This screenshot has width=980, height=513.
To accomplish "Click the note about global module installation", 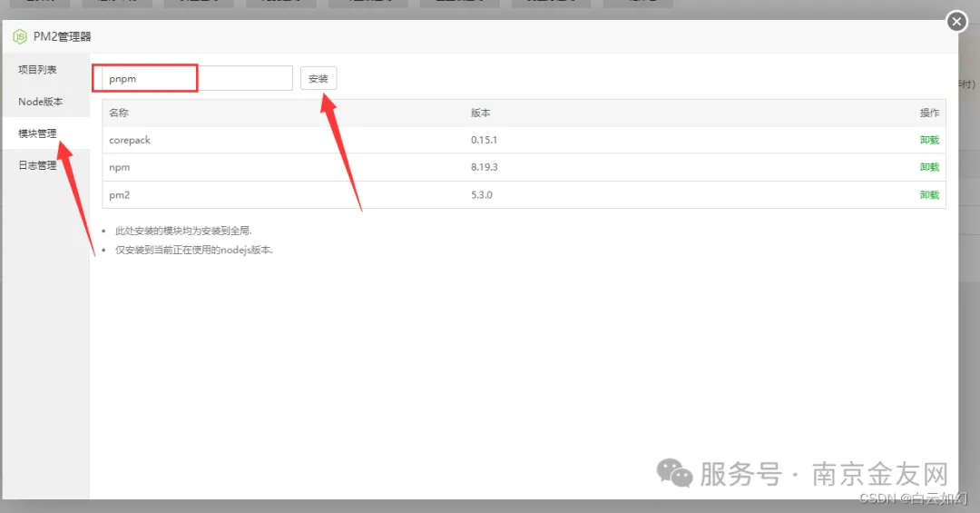I will (x=183, y=231).
